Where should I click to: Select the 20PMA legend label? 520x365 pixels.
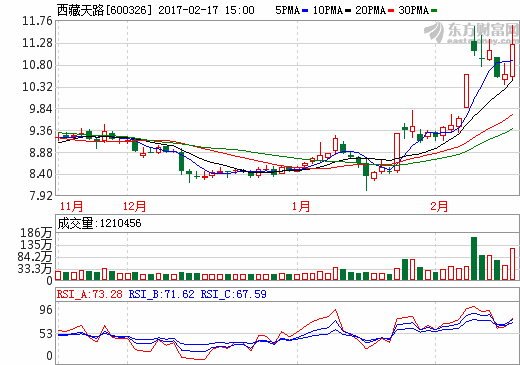pos(370,10)
